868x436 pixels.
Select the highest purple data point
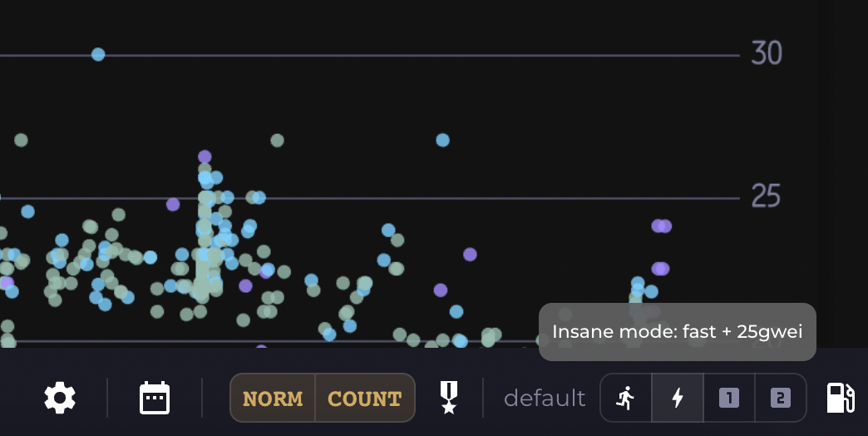(205, 156)
